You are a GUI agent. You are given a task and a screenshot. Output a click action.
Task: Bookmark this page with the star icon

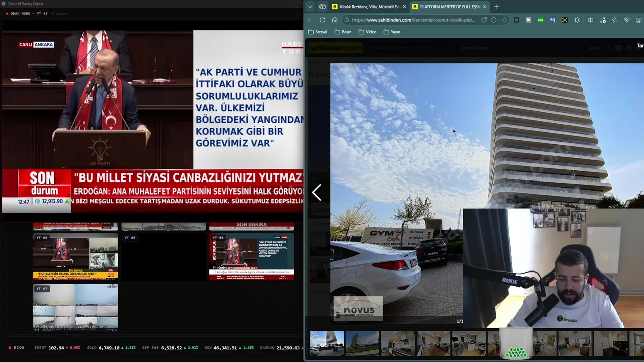click(x=504, y=20)
